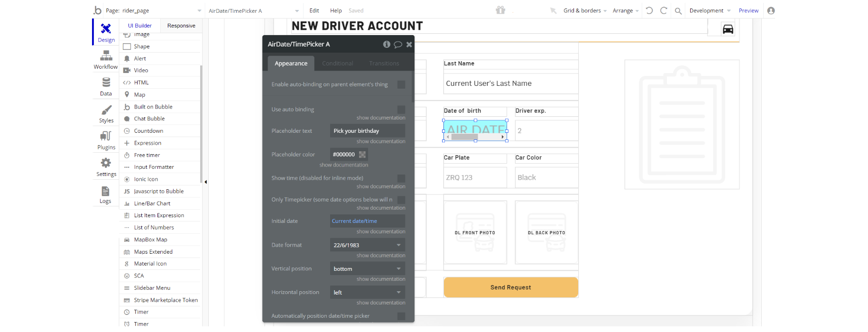This screenshot has height=332, width=868.
Task: Select the DL FRONT PHOTO uploader
Action: pyautogui.click(x=475, y=232)
